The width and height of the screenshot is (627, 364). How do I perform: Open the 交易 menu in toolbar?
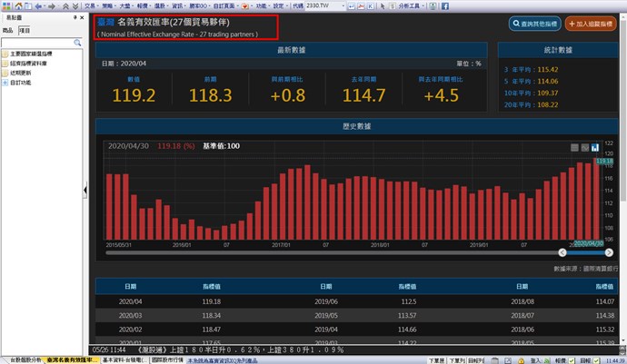[x=90, y=5]
